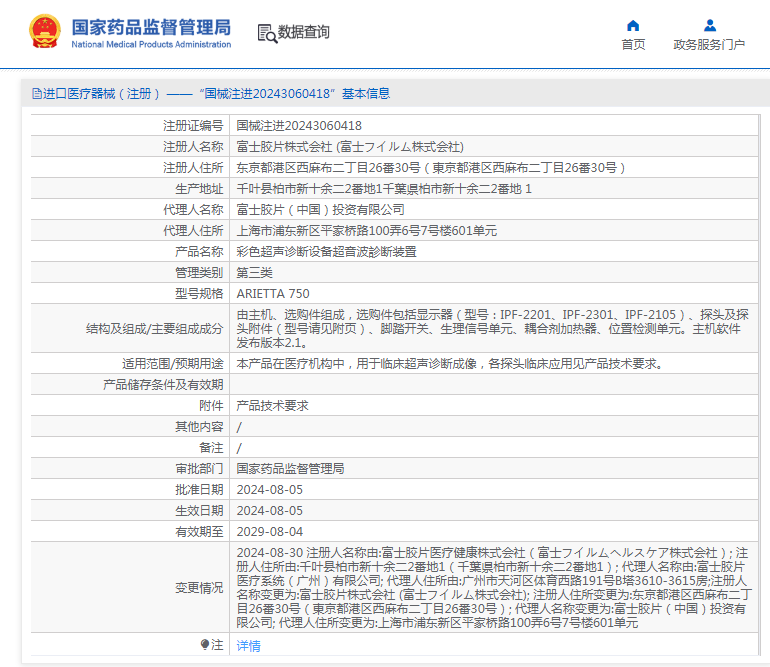The width and height of the screenshot is (770, 667).
Task: Click the 第三类 management category value
Action: (x=254, y=273)
